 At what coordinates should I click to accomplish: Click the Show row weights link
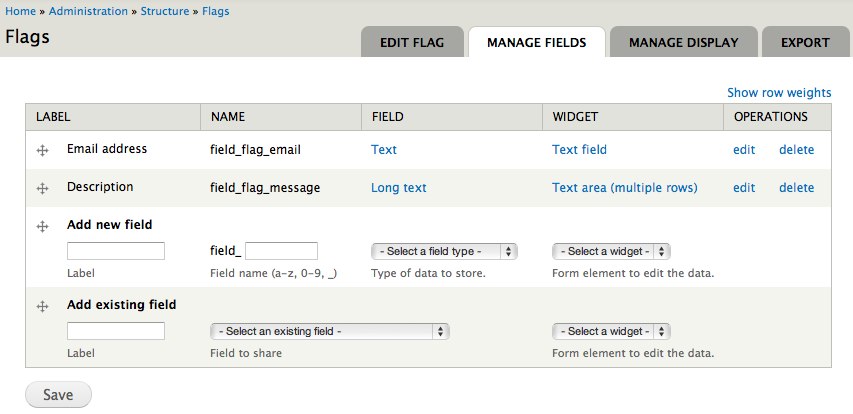click(x=779, y=92)
